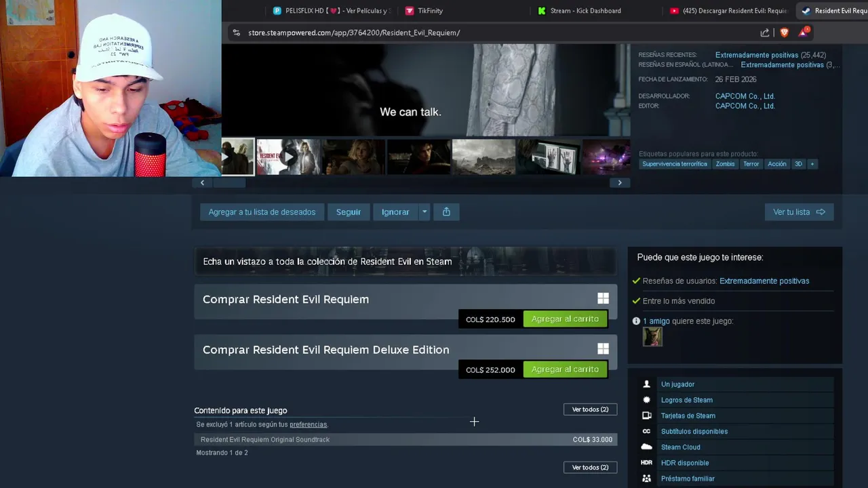Screen dimensions: 868x488
Task: Open the Brave Shields lion icon
Action: (785, 33)
